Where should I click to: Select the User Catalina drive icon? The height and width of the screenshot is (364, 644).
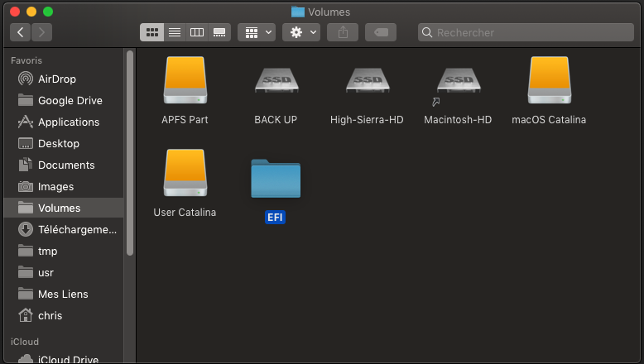coord(185,173)
